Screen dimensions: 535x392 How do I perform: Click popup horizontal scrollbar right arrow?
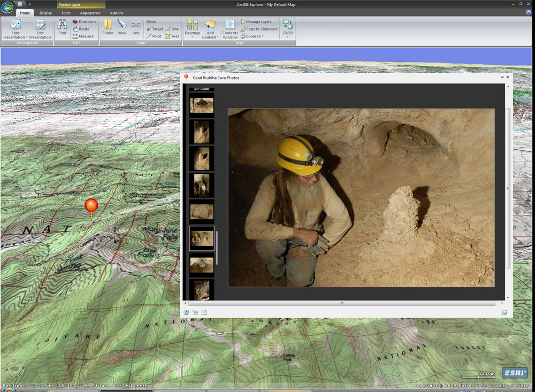pyautogui.click(x=502, y=303)
